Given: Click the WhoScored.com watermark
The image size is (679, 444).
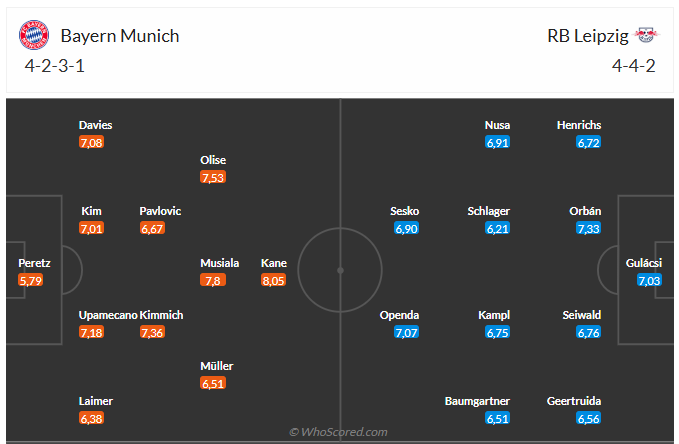Looking at the screenshot, I should (x=338, y=432).
